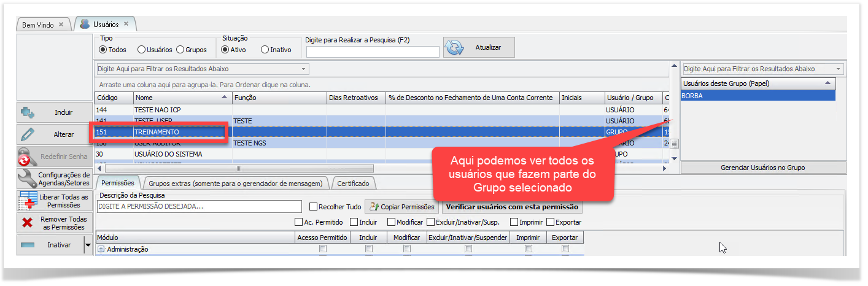Click the red X Remover Todas as Permissões
The image size is (868, 286).
28,223
